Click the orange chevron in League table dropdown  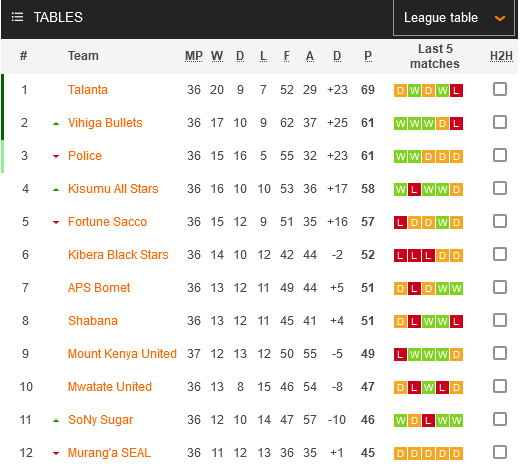499,18
